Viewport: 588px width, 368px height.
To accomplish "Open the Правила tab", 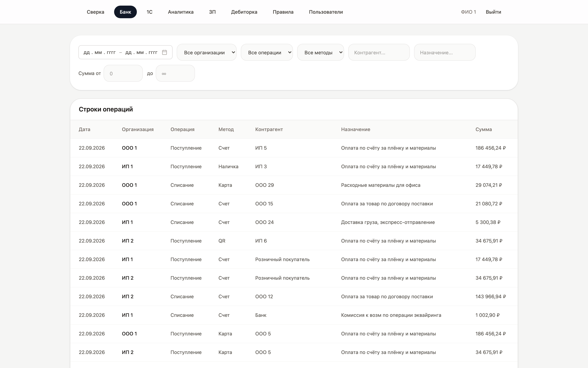I will [x=283, y=12].
